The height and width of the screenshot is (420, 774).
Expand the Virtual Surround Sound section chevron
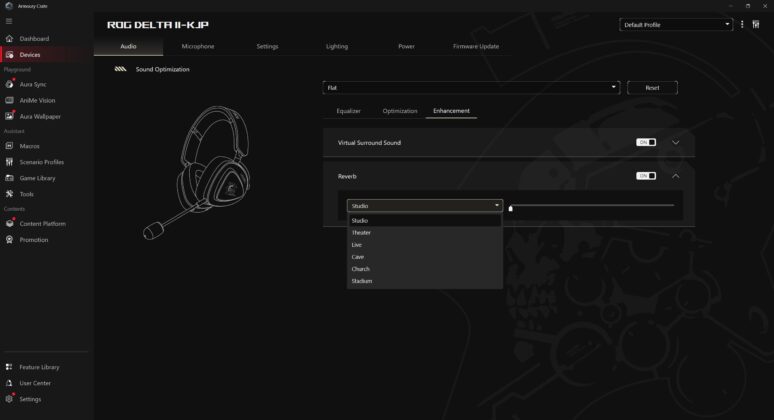coord(676,143)
